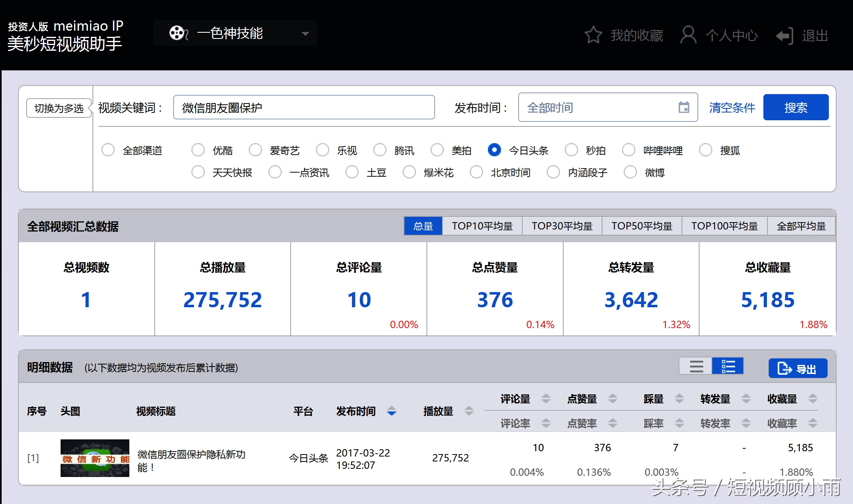Image resolution: width=853 pixels, height=504 pixels.
Task: Click the 搜索 search button
Action: point(796,107)
